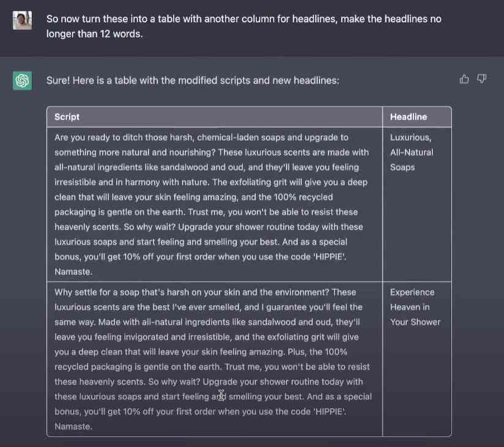Click the word 'Namaste.' ending the first script
The height and width of the screenshot is (447, 504).
pos(73,272)
